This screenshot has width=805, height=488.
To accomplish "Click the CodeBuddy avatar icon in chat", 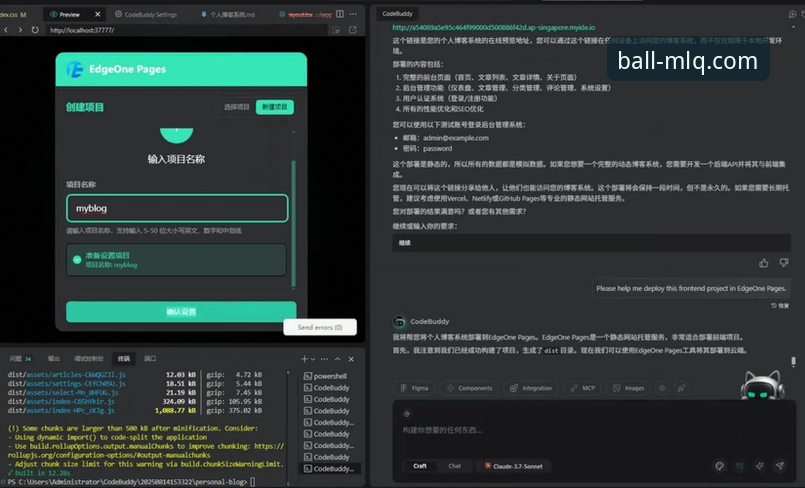I will [x=399, y=321].
